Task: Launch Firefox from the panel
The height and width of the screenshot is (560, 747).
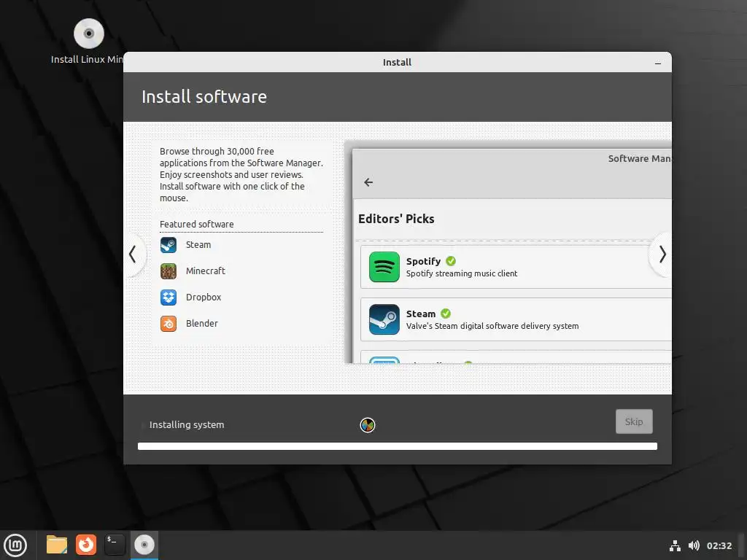Action: click(86, 545)
